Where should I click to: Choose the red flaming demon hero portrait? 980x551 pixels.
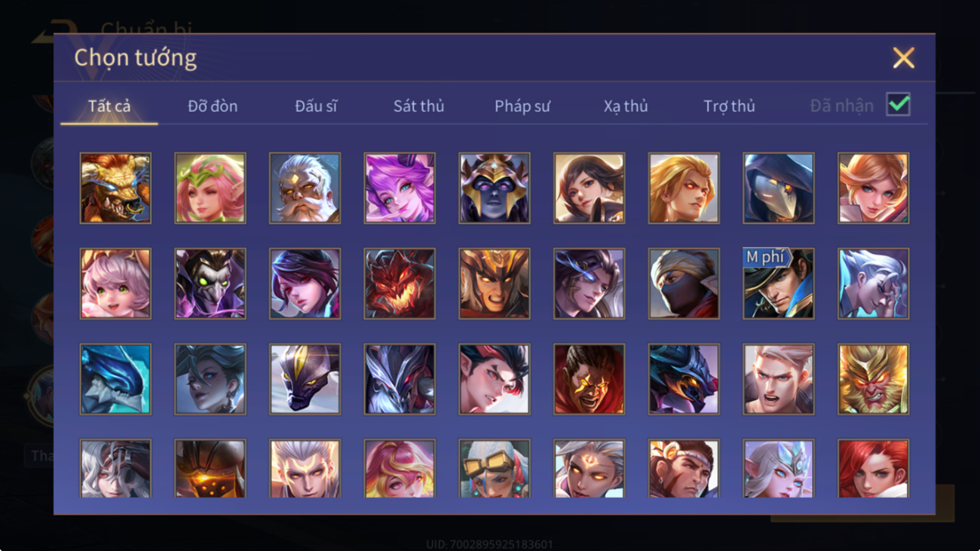click(399, 284)
